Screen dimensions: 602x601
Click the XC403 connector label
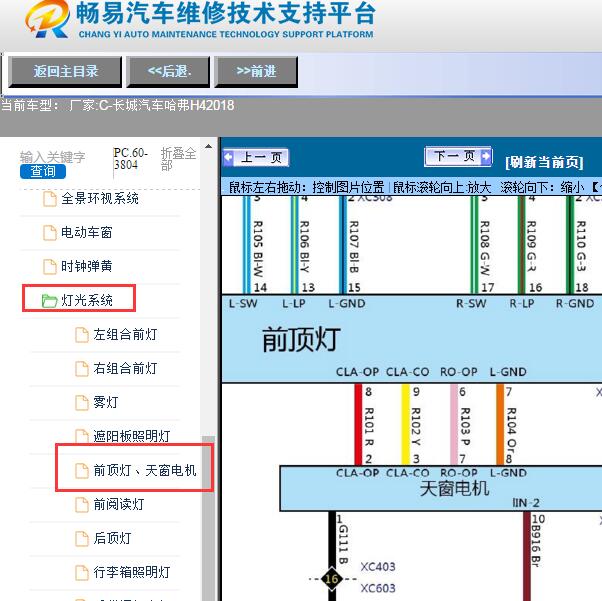[378, 567]
